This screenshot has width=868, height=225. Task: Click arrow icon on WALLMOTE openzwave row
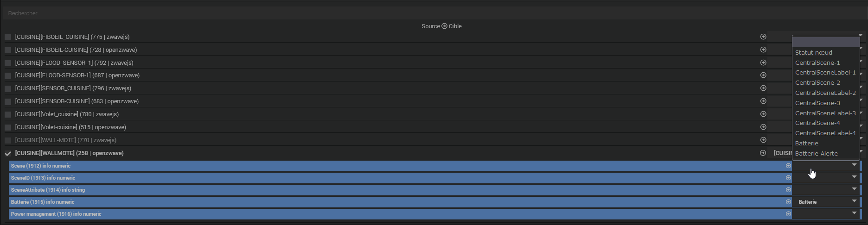pyautogui.click(x=763, y=153)
